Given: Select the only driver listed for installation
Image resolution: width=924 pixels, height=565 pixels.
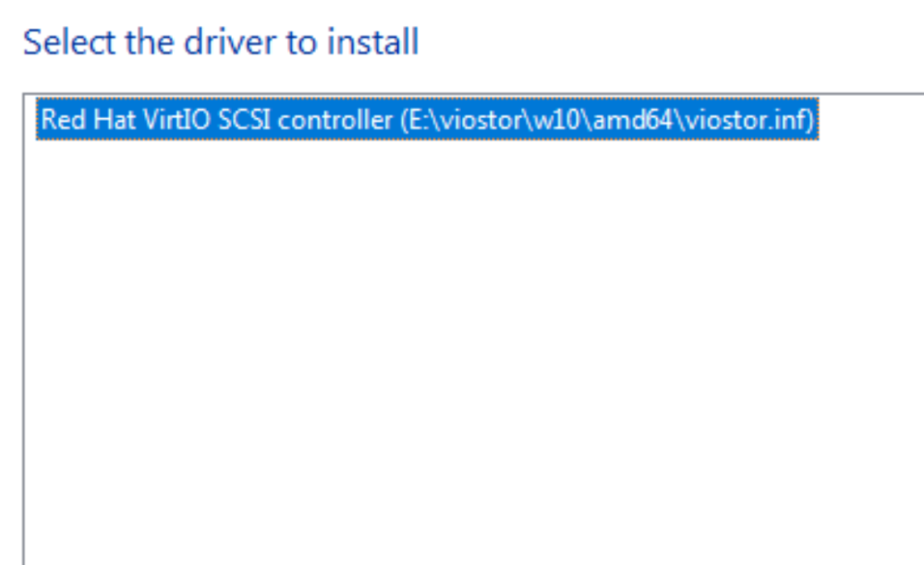Looking at the screenshot, I should (x=427, y=119).
